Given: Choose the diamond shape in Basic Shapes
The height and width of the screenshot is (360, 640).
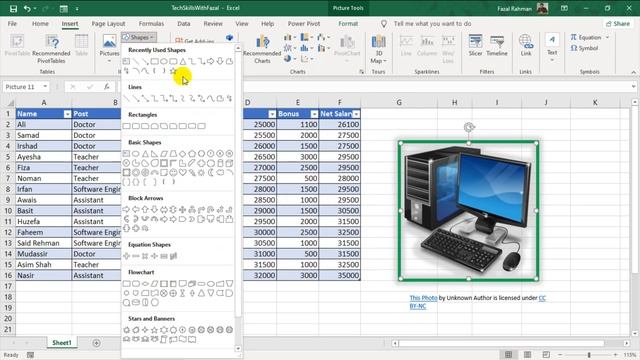Looking at the screenshot, I should click(182, 154).
